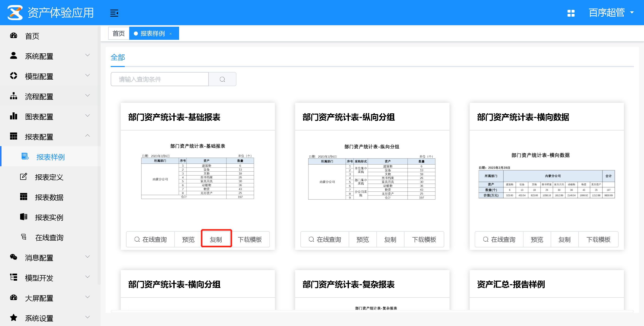Expand the 消息配置 menu chevron
This screenshot has height=326, width=644.
click(x=88, y=257)
